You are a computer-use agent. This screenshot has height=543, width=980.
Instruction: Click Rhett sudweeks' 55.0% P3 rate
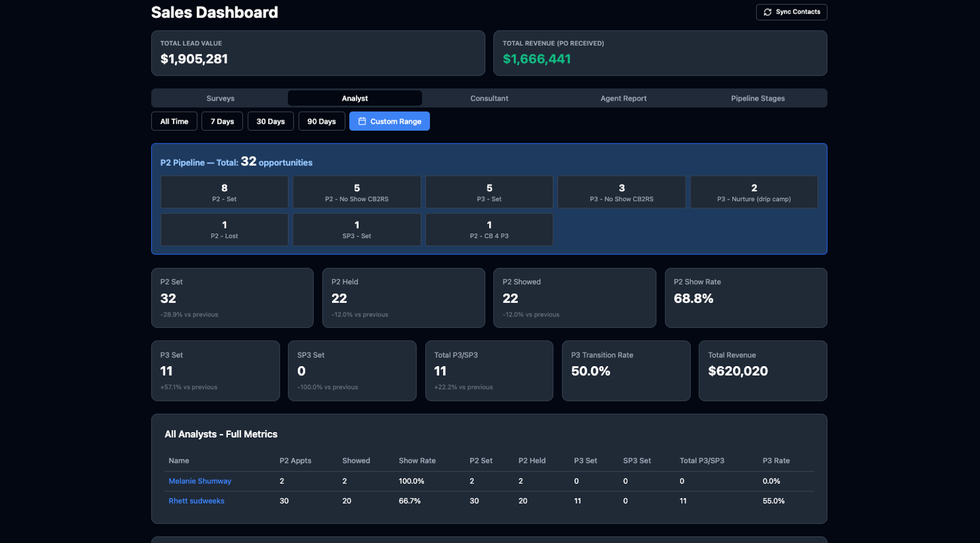click(774, 501)
